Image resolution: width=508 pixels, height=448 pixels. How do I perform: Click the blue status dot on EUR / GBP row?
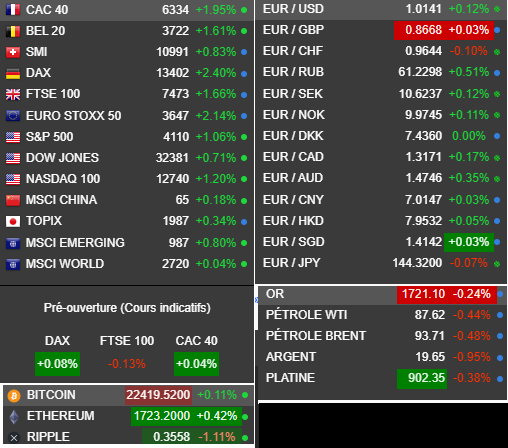point(497,30)
